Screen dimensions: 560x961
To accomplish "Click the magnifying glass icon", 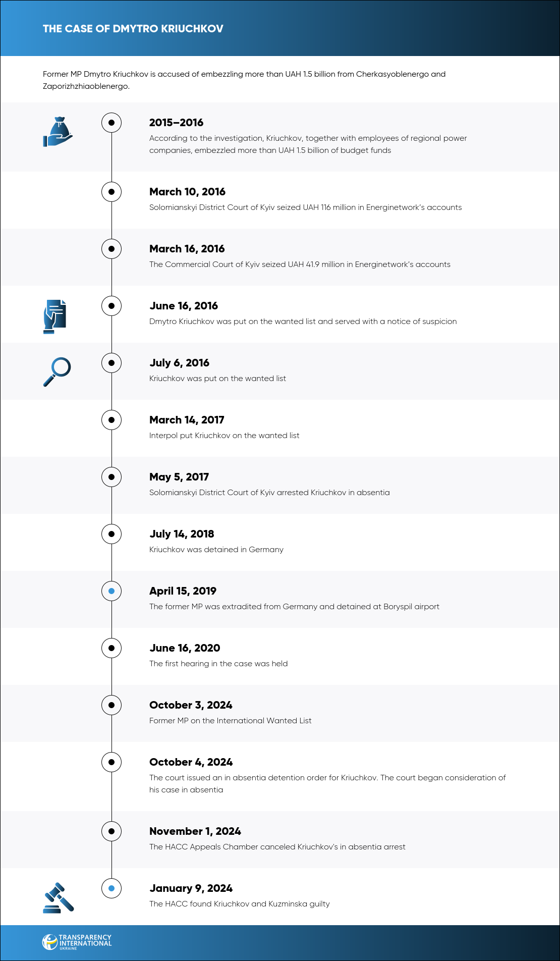I will (57, 372).
